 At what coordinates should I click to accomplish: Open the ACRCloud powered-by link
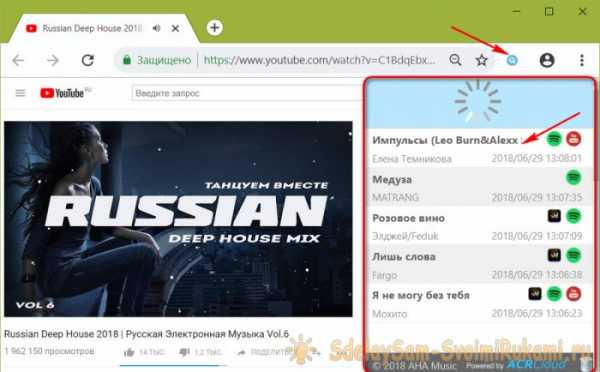click(x=537, y=364)
